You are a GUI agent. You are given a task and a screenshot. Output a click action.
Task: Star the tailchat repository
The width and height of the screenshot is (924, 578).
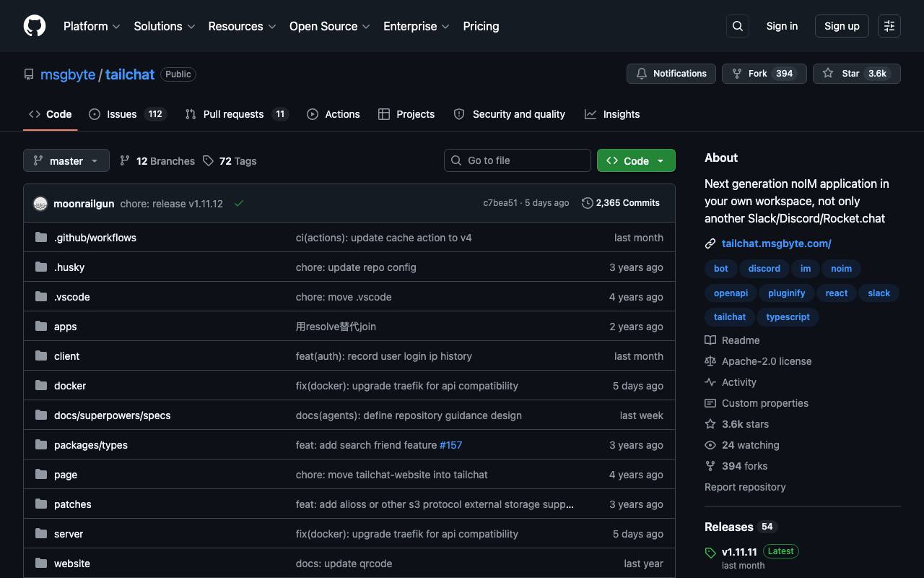(x=857, y=74)
